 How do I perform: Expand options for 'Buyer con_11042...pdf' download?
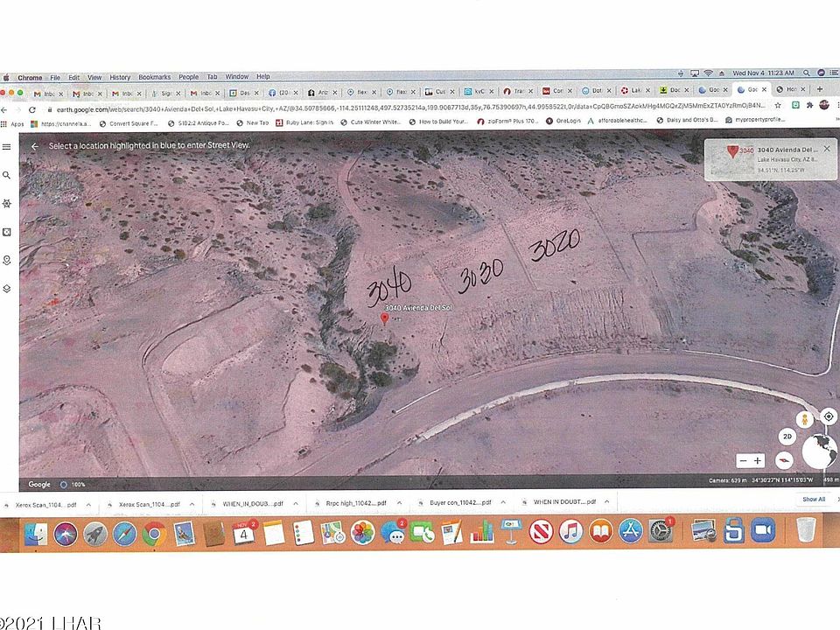coord(503,502)
